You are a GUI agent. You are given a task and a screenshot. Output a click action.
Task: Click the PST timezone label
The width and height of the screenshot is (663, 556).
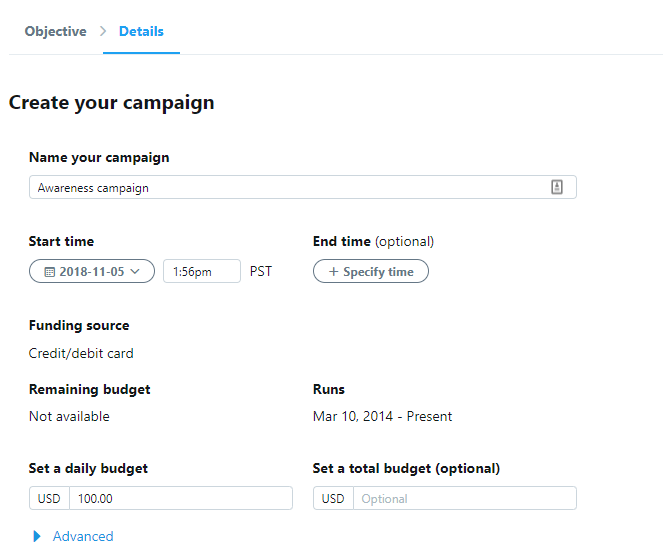260,271
